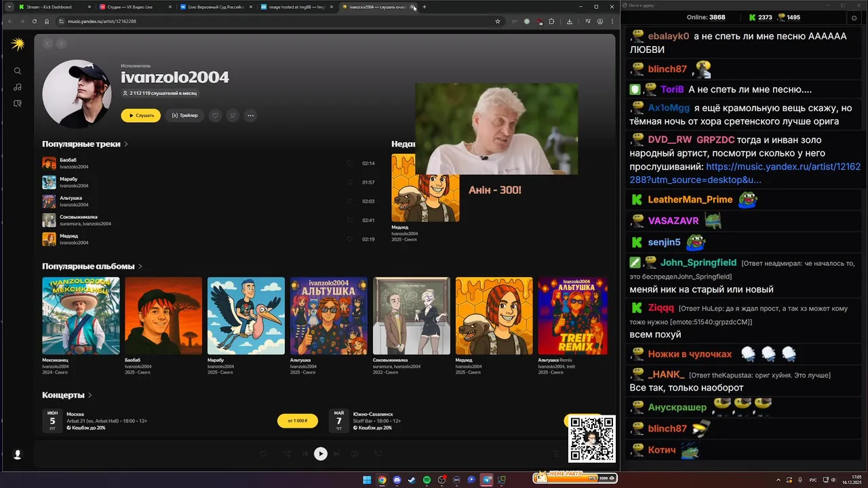Buy Moscow tickets with от 1 000 ₽
This screenshot has width=868, height=488.
[298, 421]
